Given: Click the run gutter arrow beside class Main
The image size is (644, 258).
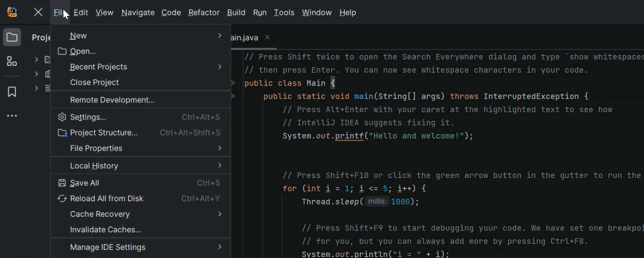Looking at the screenshot, I should (x=233, y=83).
